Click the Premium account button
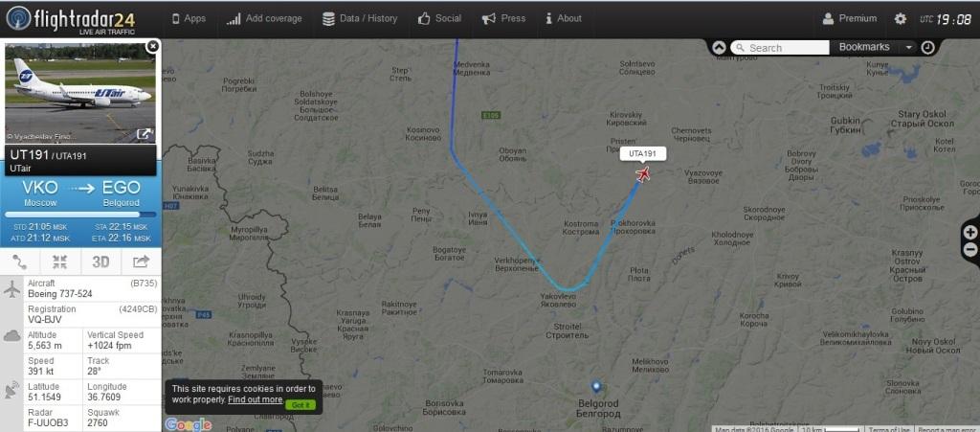This screenshot has height=432, width=980. point(850,19)
